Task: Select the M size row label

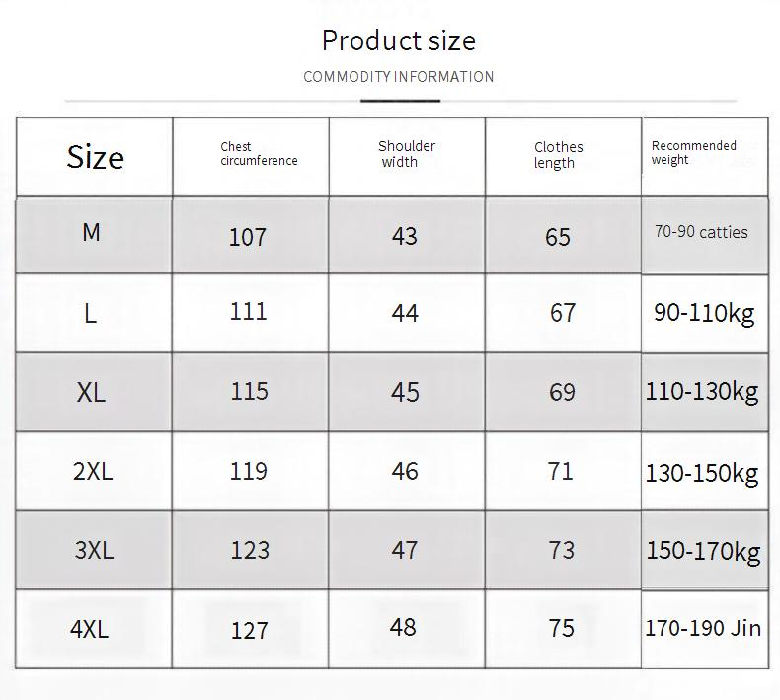Action: coord(91,233)
